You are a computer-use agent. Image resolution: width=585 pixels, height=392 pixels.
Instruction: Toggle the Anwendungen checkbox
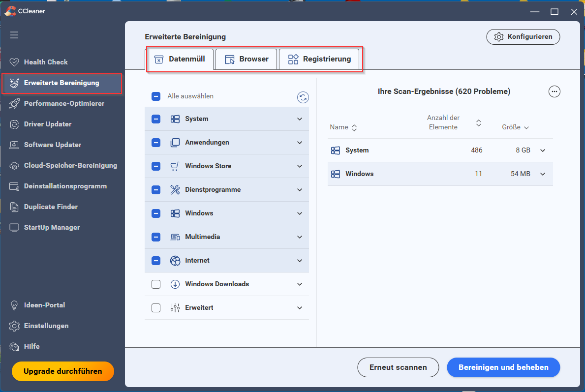(x=156, y=143)
